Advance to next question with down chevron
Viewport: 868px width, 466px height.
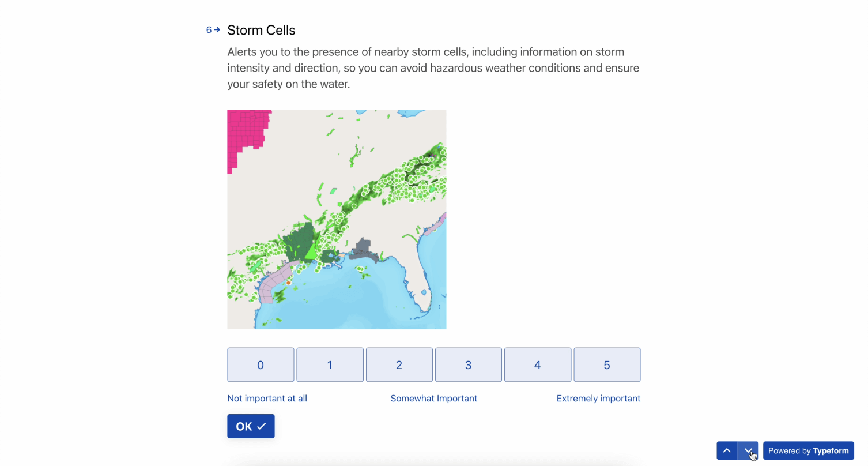[748, 450]
